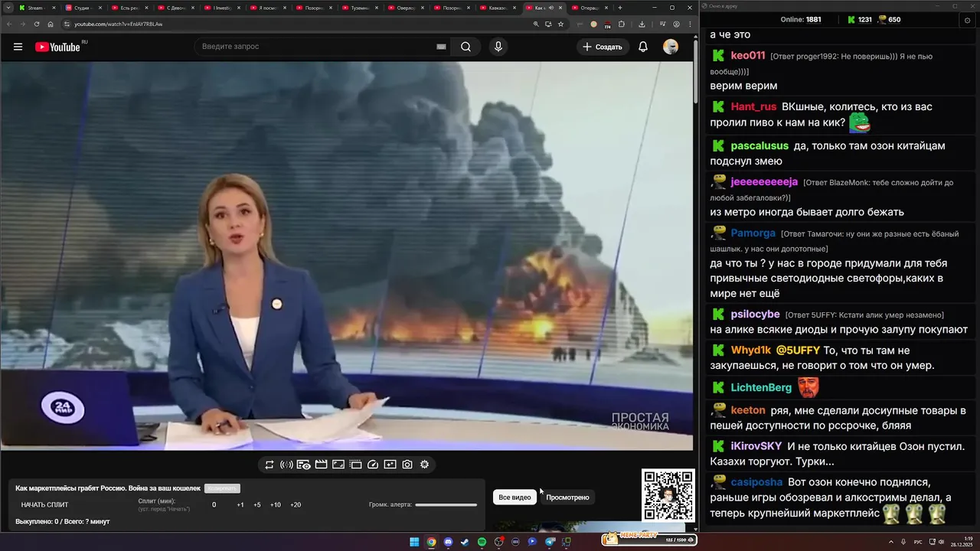Switch to the Investing browser tab
Viewport: 980px width, 551px height.
click(x=220, y=8)
